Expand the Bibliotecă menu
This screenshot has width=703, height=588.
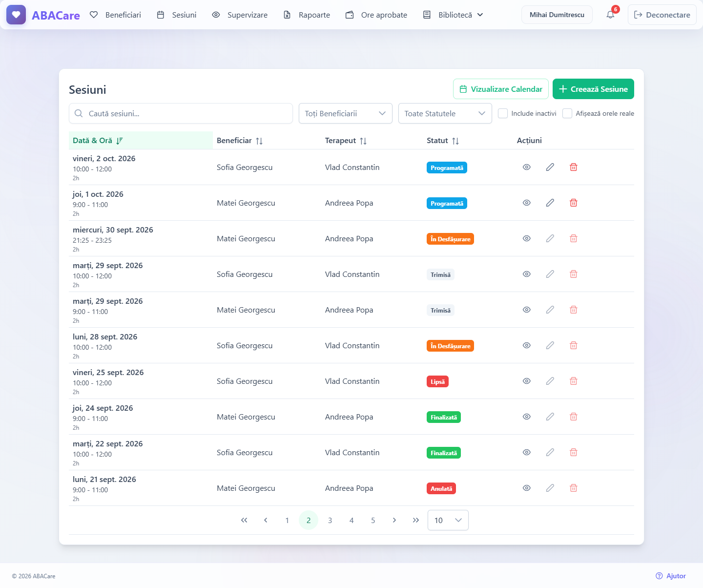click(453, 15)
